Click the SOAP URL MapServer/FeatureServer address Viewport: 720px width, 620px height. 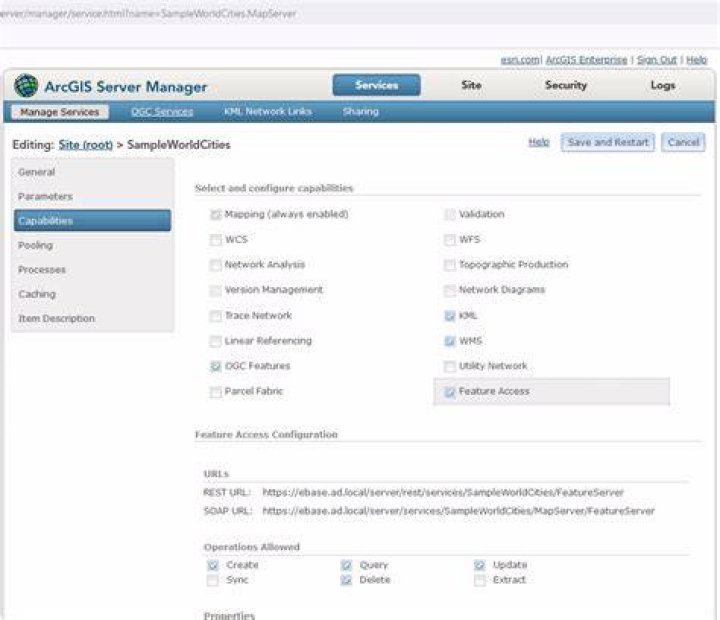(458, 511)
